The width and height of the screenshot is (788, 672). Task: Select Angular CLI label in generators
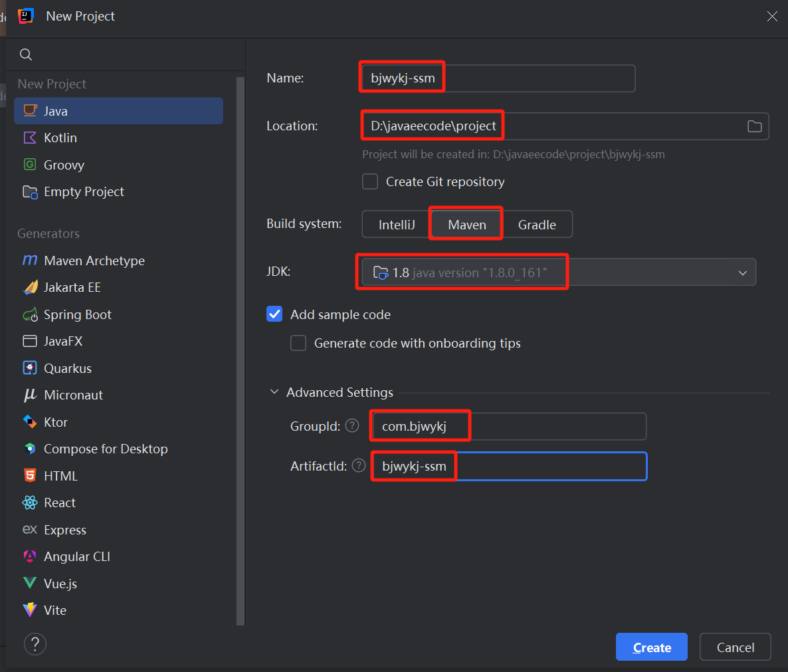pos(77,557)
